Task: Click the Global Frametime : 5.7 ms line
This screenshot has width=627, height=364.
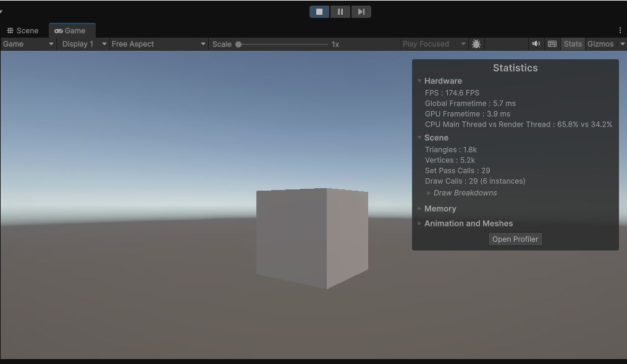Action: tap(470, 103)
